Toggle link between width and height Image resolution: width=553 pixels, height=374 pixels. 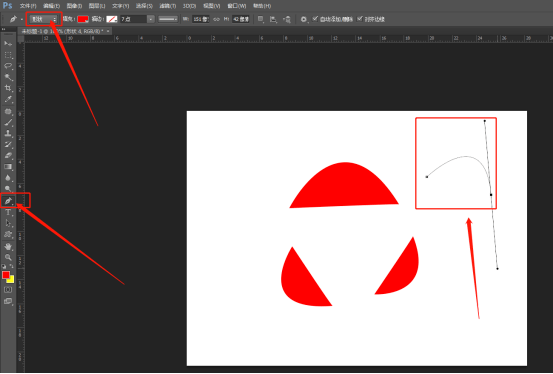(217, 19)
